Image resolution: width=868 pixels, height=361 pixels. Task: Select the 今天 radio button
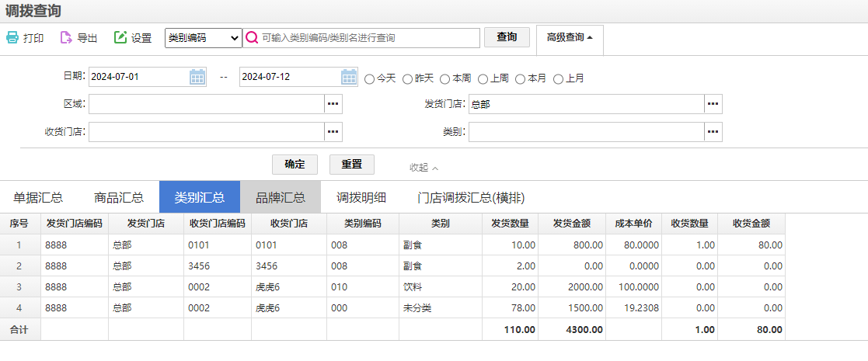(x=370, y=79)
